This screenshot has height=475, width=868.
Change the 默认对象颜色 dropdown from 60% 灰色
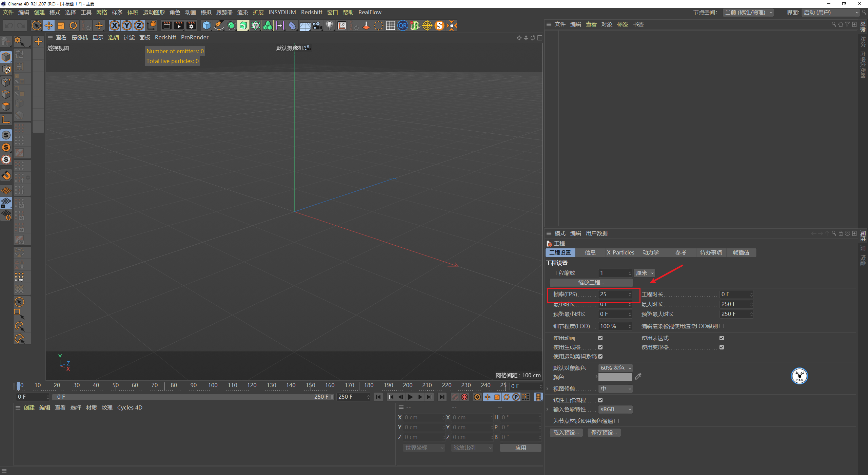pos(615,367)
